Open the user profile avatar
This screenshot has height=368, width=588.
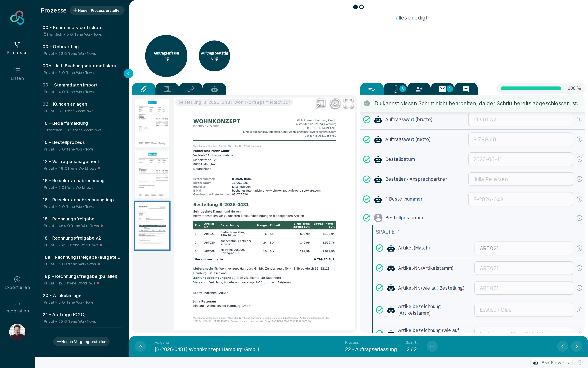pyautogui.click(x=17, y=332)
